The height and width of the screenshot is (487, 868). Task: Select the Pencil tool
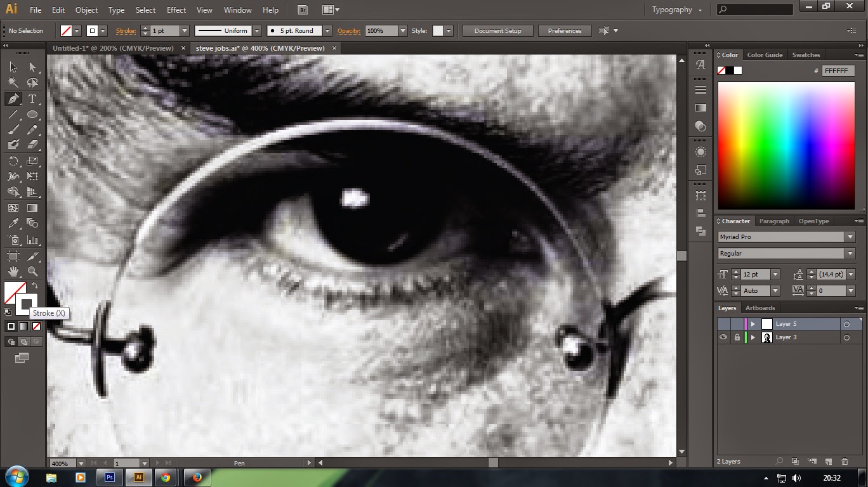tap(32, 129)
